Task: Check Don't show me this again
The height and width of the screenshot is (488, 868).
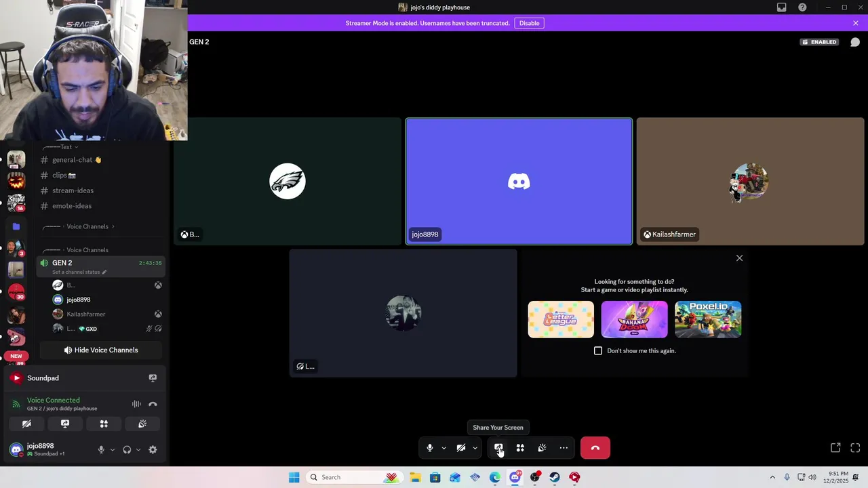Action: pos(598,351)
